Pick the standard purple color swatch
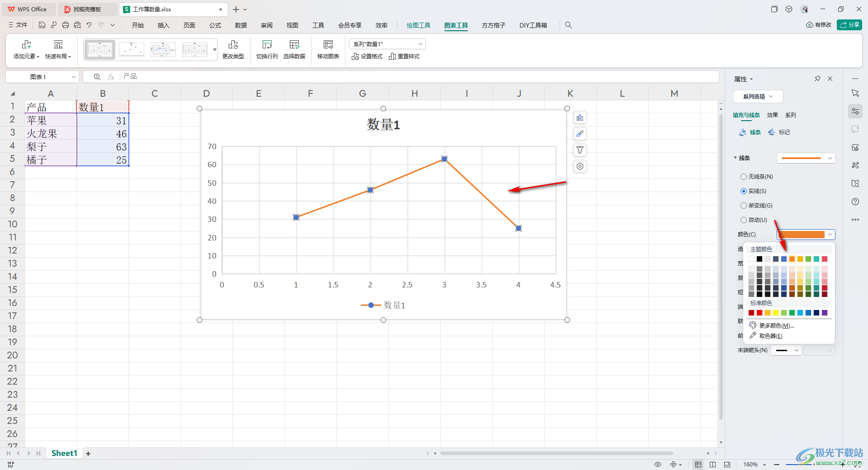 (825, 313)
